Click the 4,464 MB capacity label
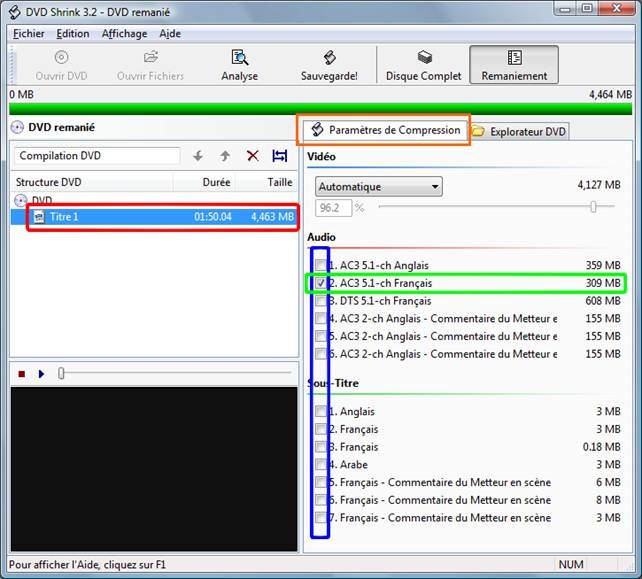642x579 pixels. (x=610, y=95)
